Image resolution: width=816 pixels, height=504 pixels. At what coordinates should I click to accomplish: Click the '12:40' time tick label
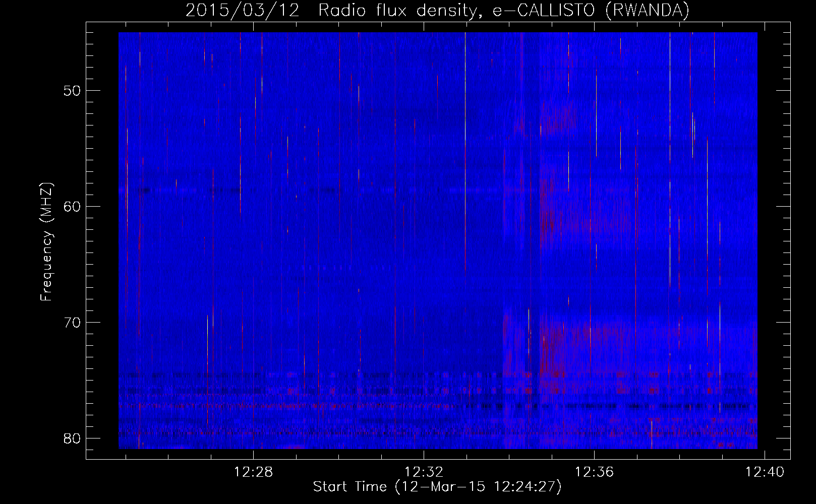pos(765,472)
